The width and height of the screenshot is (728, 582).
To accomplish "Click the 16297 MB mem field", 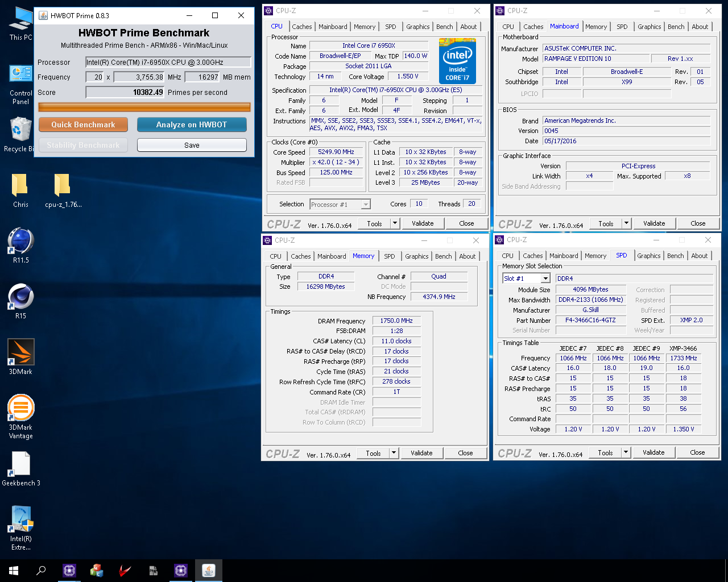I will pyautogui.click(x=202, y=77).
